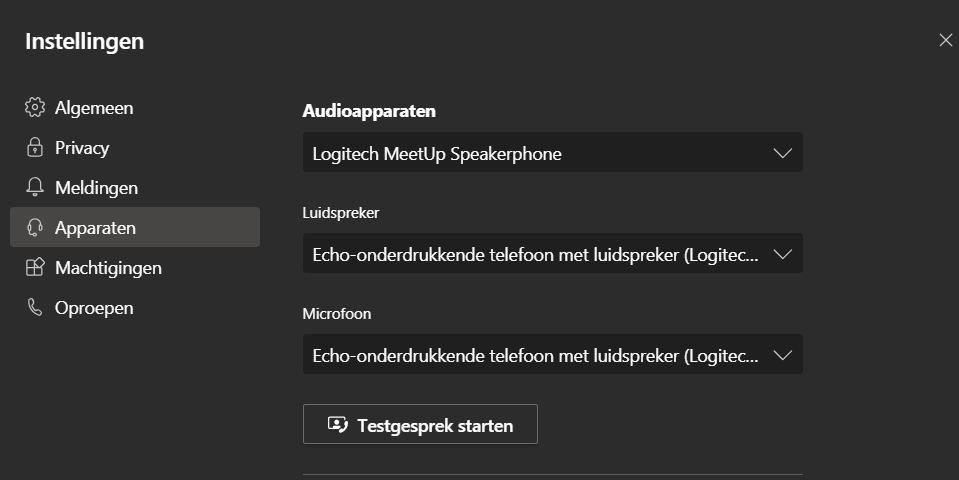
Task: Switch to the Meldingen section
Action: point(96,188)
